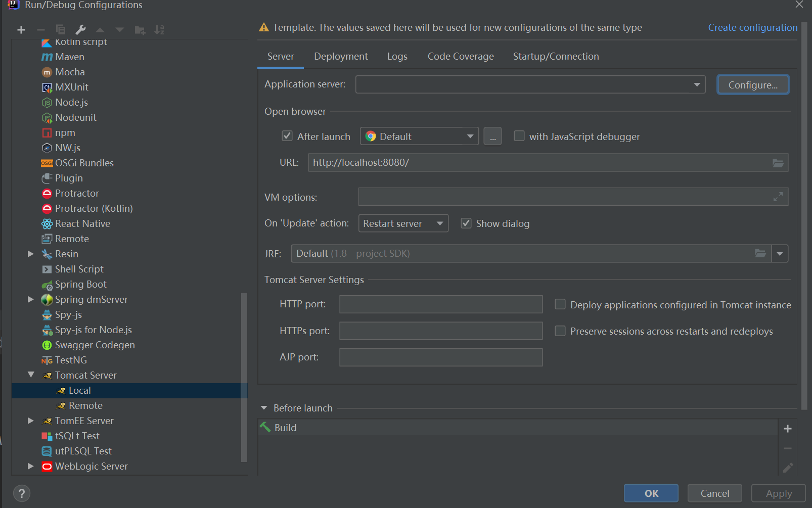
Task: Click the Configure... button
Action: click(x=753, y=85)
